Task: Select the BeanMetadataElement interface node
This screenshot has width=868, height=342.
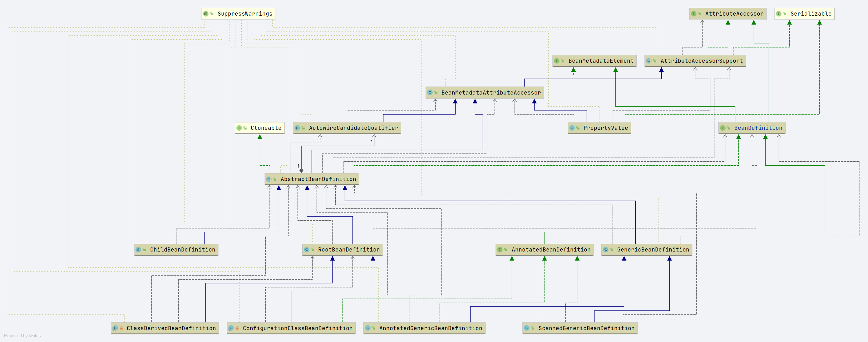Action: tap(600, 61)
